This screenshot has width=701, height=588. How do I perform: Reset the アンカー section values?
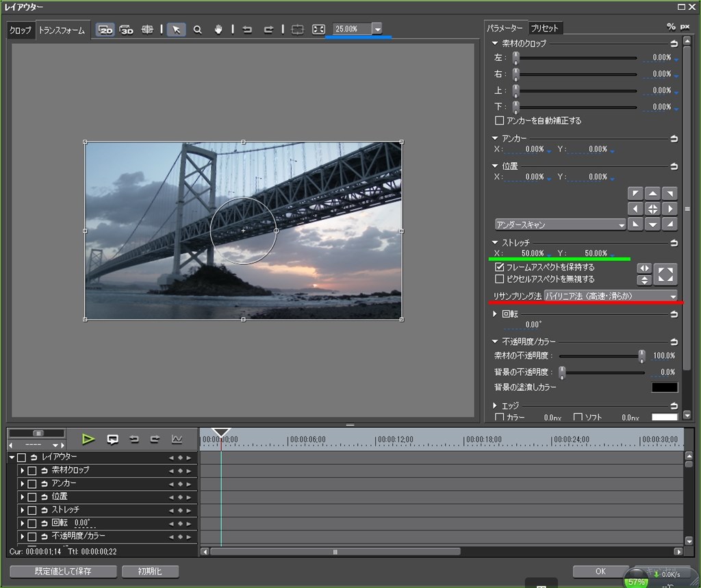coord(674,139)
